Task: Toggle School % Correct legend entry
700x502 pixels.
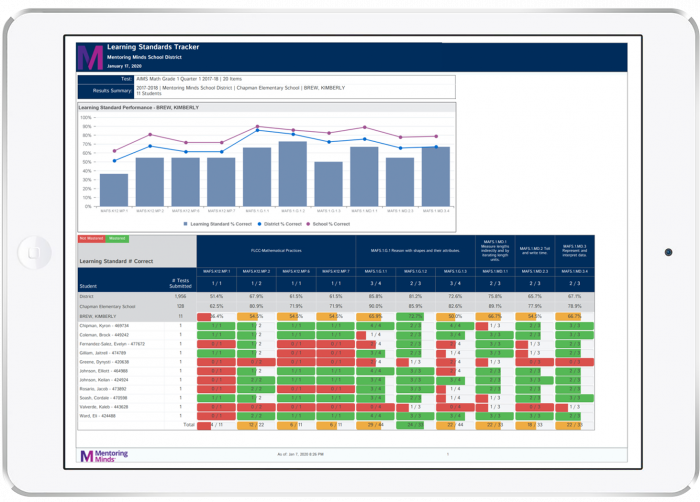Action: (337, 224)
